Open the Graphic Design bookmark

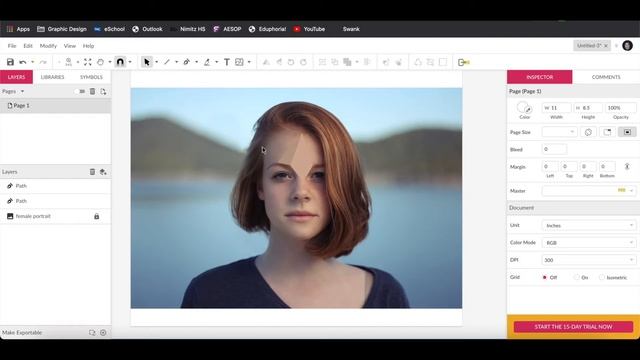tap(62, 29)
